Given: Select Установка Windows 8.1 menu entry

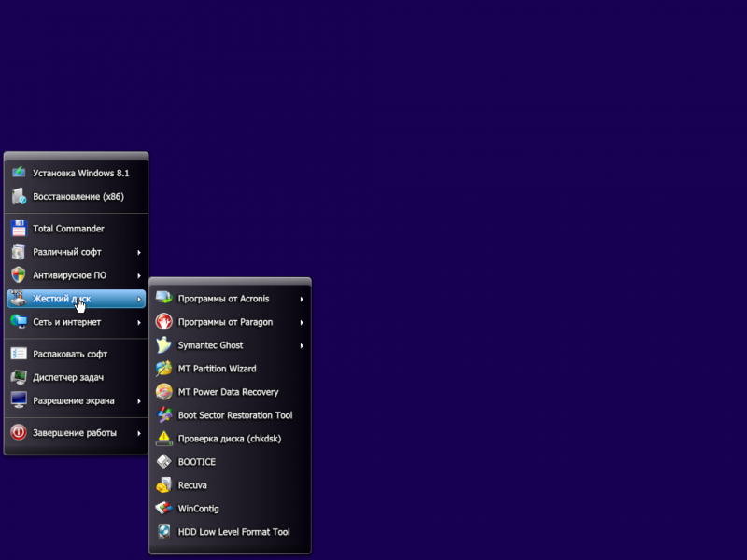Looking at the screenshot, I should pyautogui.click(x=77, y=173).
